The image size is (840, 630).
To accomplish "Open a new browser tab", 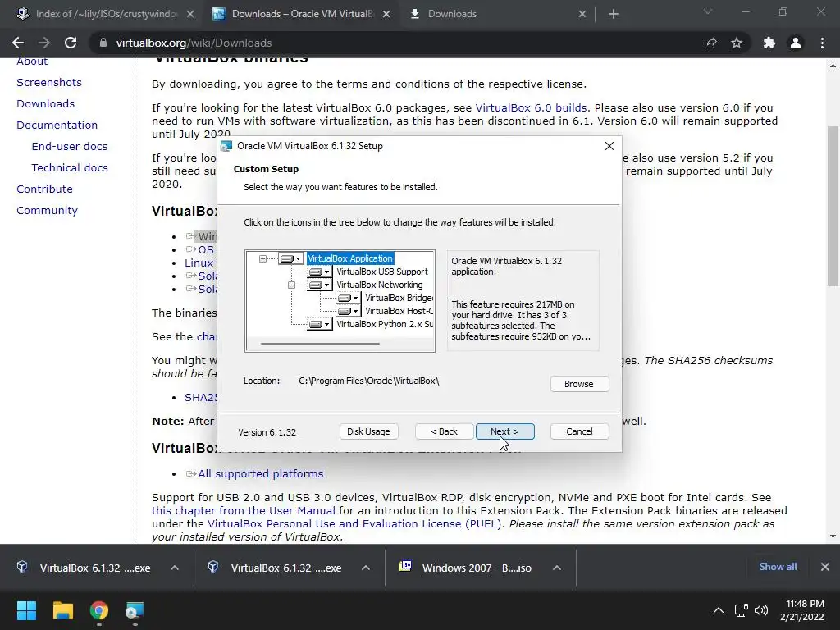I will point(614,14).
